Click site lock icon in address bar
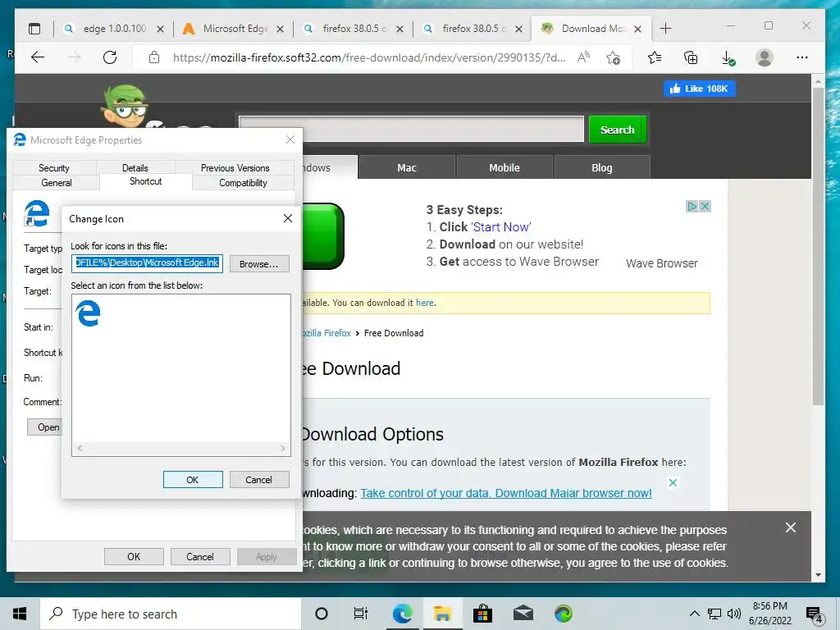This screenshot has height=630, width=840. click(154, 57)
